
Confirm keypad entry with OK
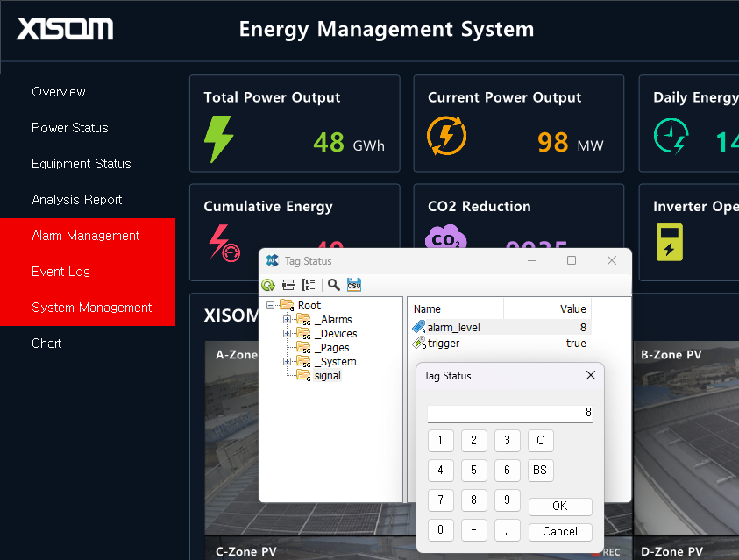[x=560, y=507]
